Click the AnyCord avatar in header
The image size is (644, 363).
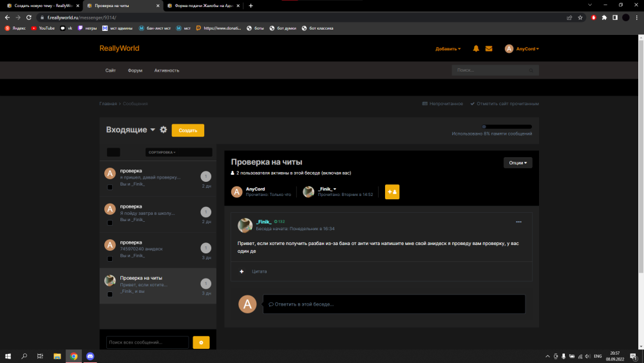coord(509,48)
